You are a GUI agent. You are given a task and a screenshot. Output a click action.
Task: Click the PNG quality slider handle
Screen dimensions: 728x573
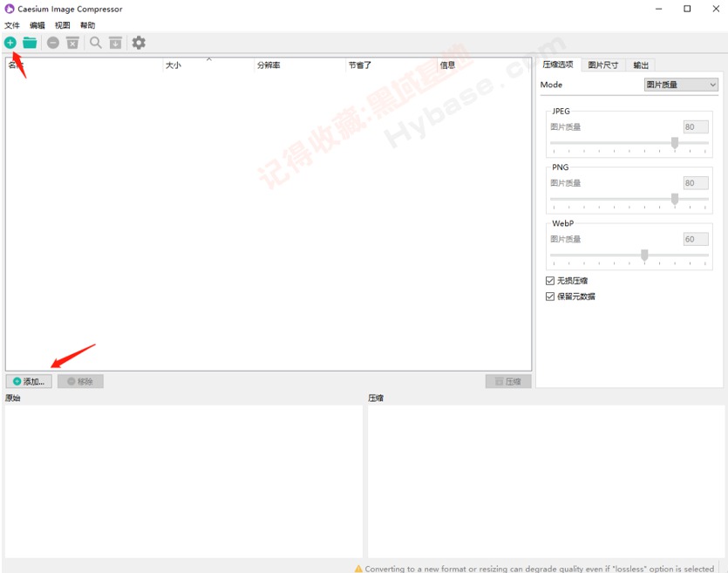(x=675, y=199)
